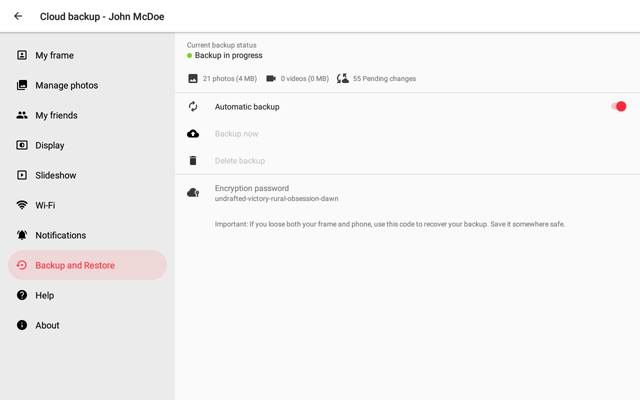This screenshot has width=640, height=400.
Task: Open Wi-Fi settings
Action: tap(87, 205)
